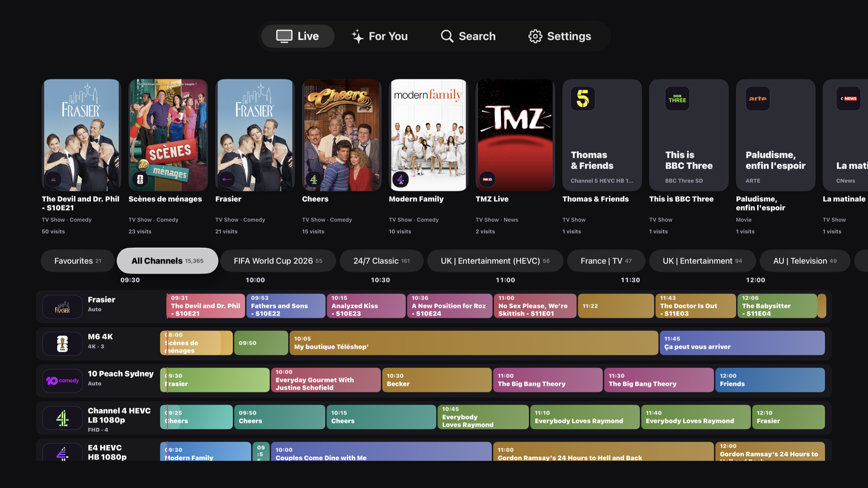Select 11:00 No Sex Please, We're Skittish
The height and width of the screenshot is (488, 868).
535,306
